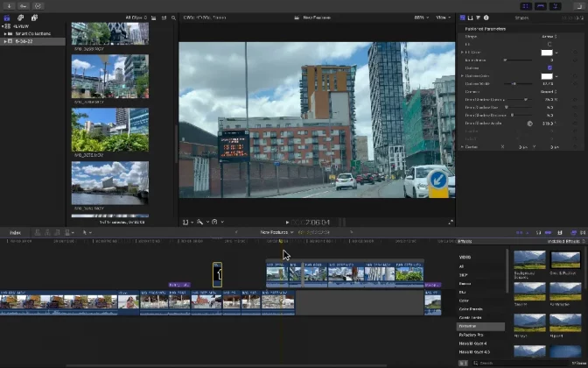Viewport: 588px width, 368px height.
Task: Select the Color Presets effects category
Action: (471, 308)
